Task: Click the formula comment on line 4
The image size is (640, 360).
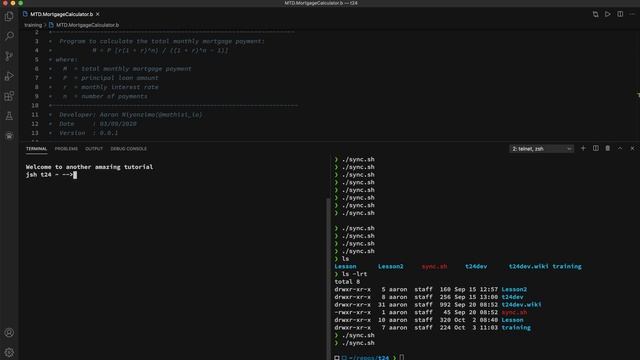Action: [x=160, y=51]
